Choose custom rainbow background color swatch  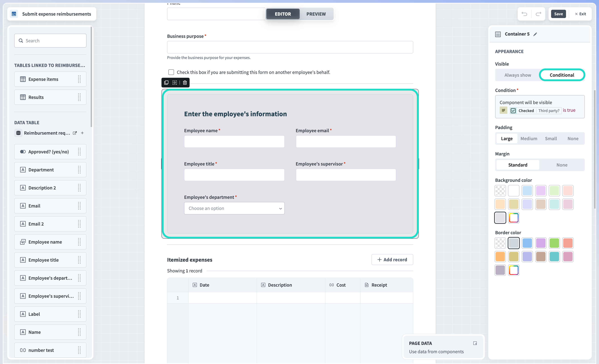click(514, 218)
